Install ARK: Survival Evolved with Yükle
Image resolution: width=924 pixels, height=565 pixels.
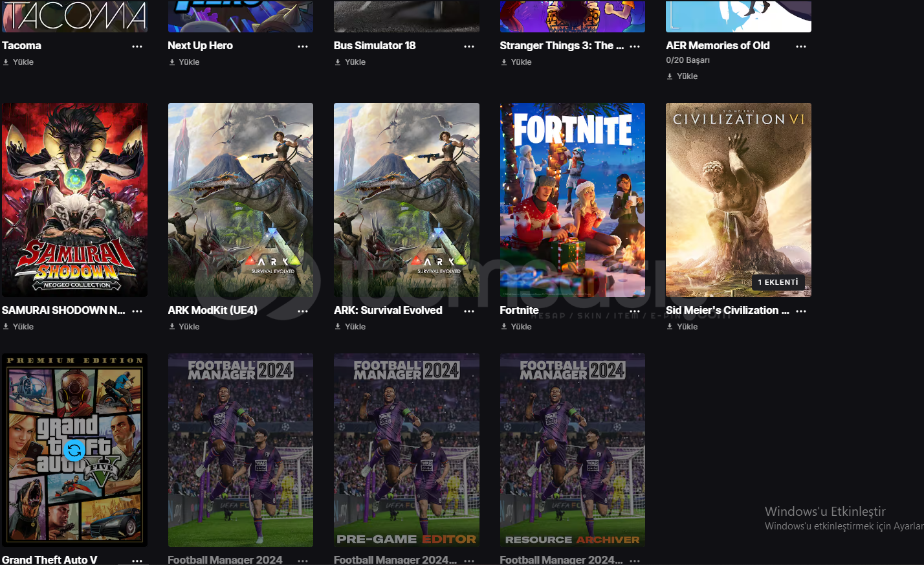coord(350,327)
